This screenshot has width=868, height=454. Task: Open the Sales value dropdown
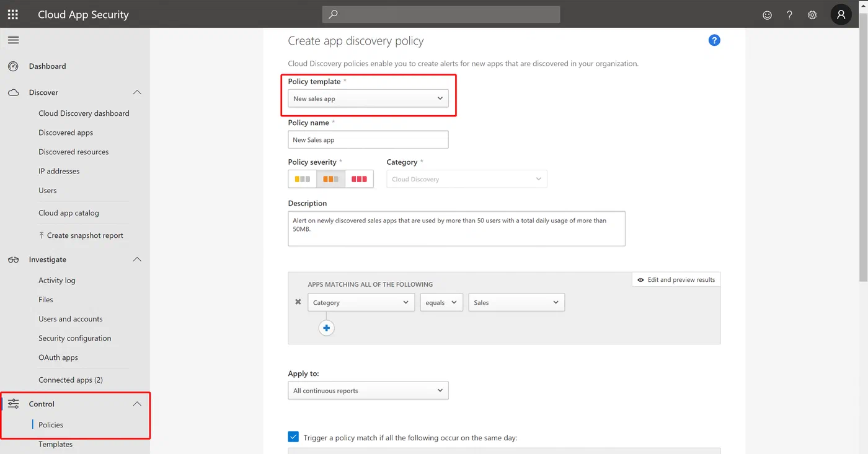(x=516, y=302)
